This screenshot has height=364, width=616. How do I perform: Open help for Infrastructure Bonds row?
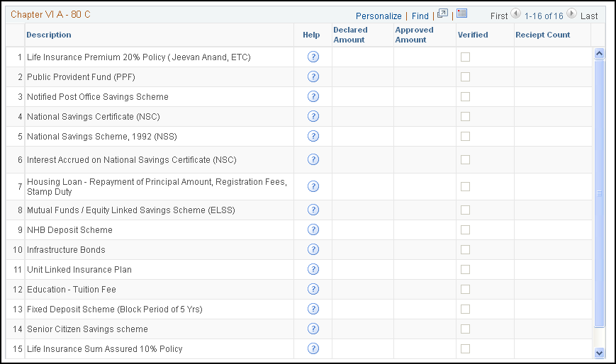point(313,249)
